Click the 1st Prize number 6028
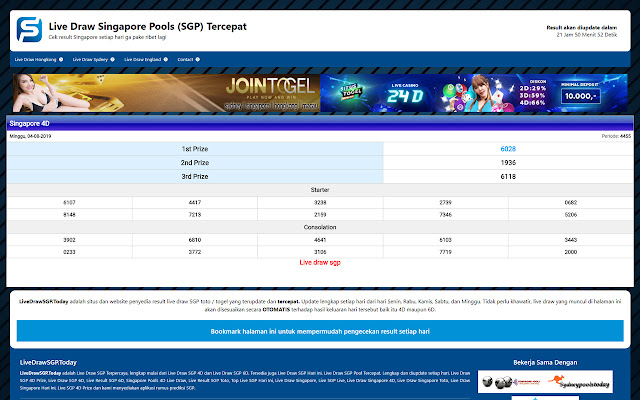Screen dimensions: 640x400 click(508, 149)
